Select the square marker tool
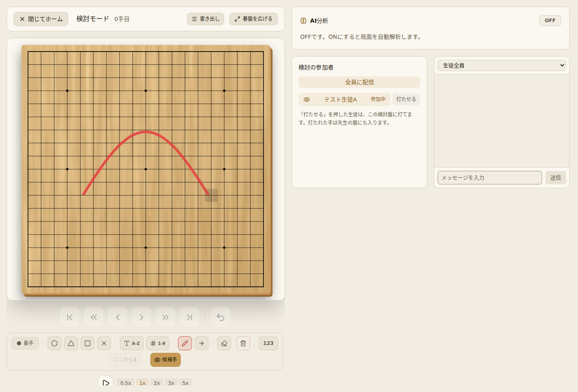Viewport: 578px width, 392px height. 88,343
